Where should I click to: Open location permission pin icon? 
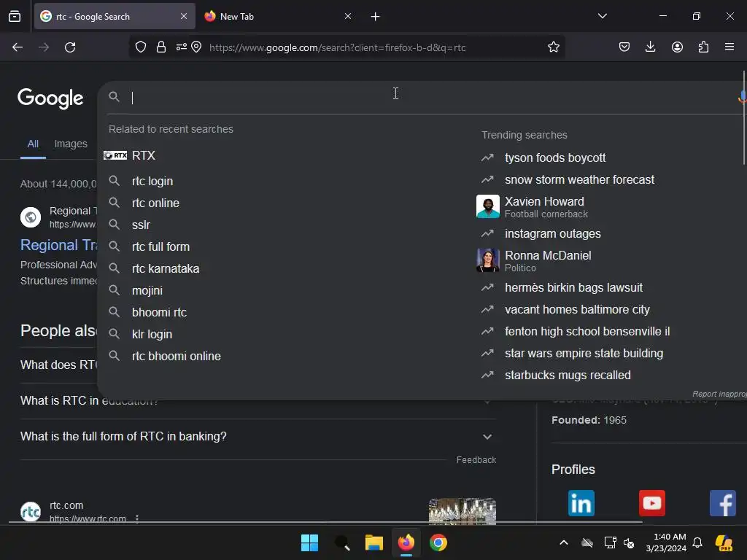(x=196, y=47)
